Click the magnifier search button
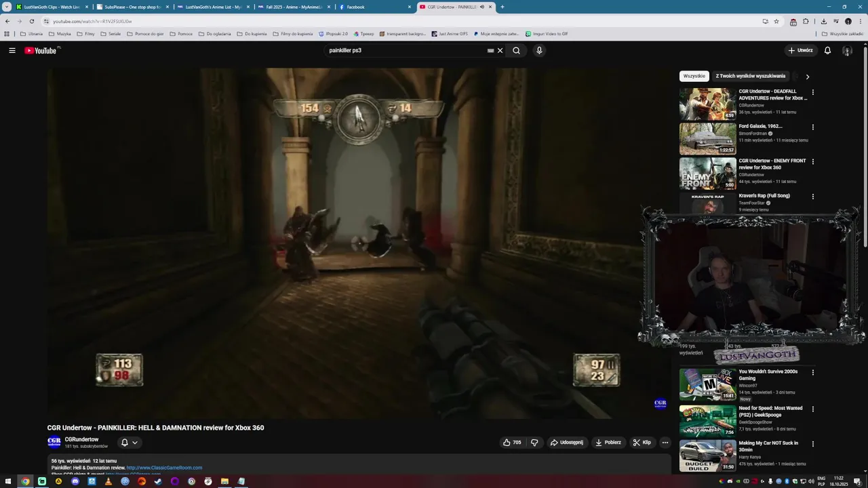Viewport: 868px width, 488px height. [516, 50]
